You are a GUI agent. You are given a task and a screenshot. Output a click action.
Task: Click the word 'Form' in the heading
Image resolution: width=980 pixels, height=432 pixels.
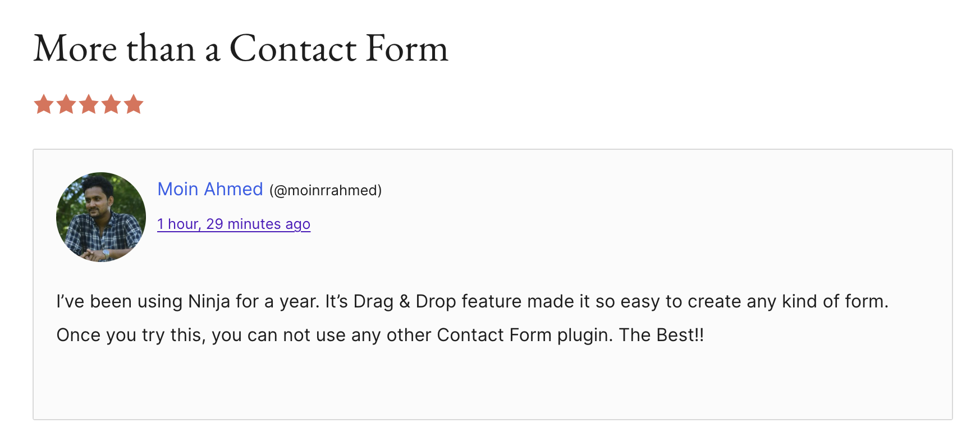click(x=407, y=49)
